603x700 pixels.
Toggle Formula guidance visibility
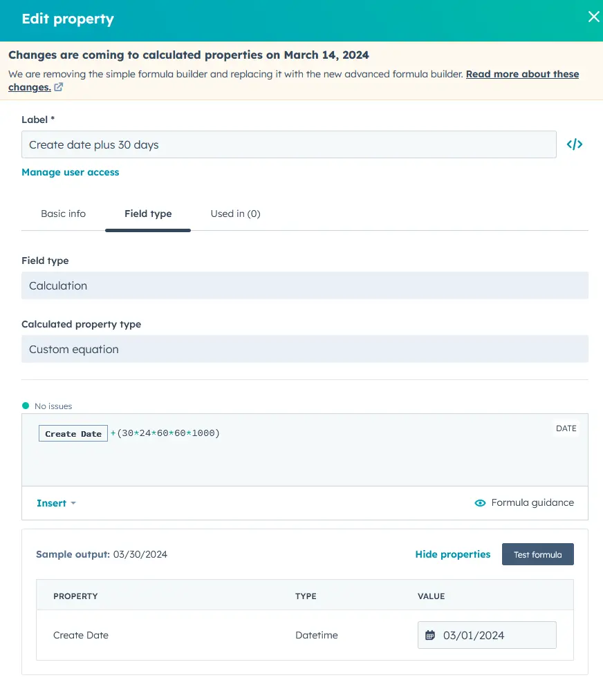[x=531, y=503]
